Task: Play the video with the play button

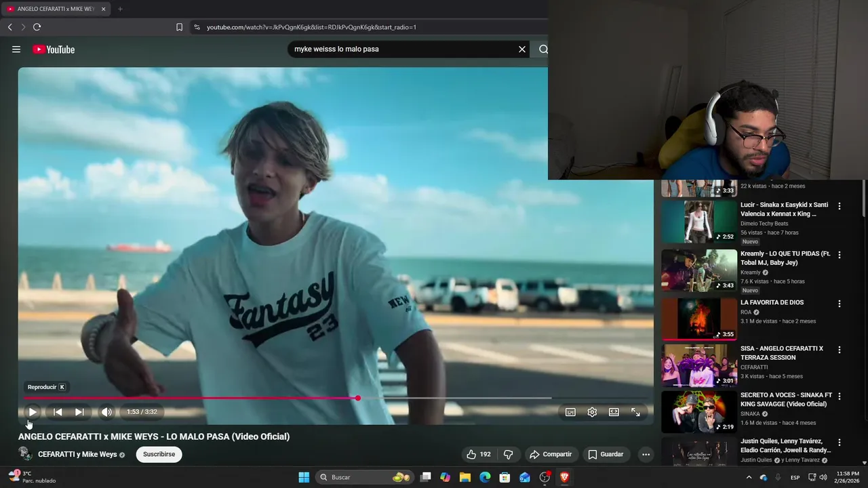Action: (32, 412)
